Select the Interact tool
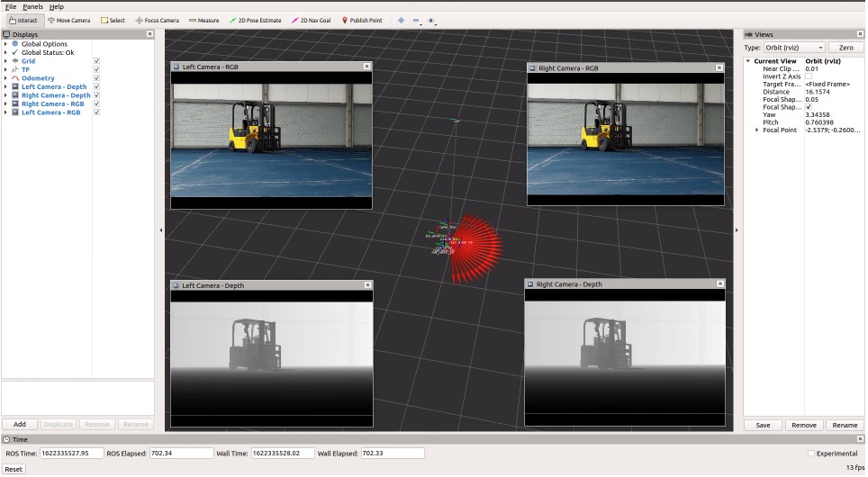The image size is (868, 477). click(x=23, y=21)
